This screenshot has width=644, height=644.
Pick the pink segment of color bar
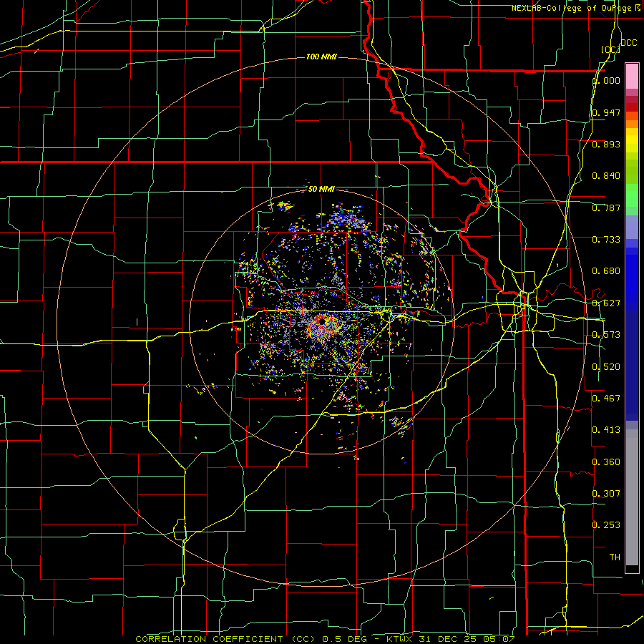pyautogui.click(x=632, y=77)
